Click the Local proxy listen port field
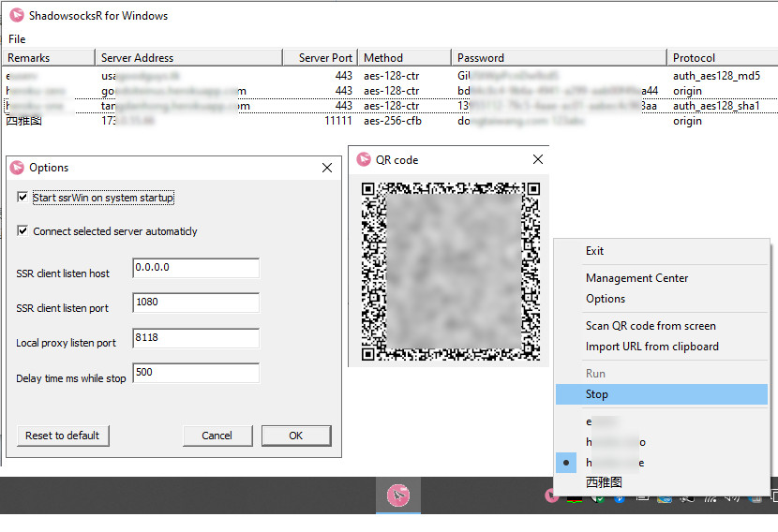Viewport: 778px width, 532px height. [x=196, y=337]
